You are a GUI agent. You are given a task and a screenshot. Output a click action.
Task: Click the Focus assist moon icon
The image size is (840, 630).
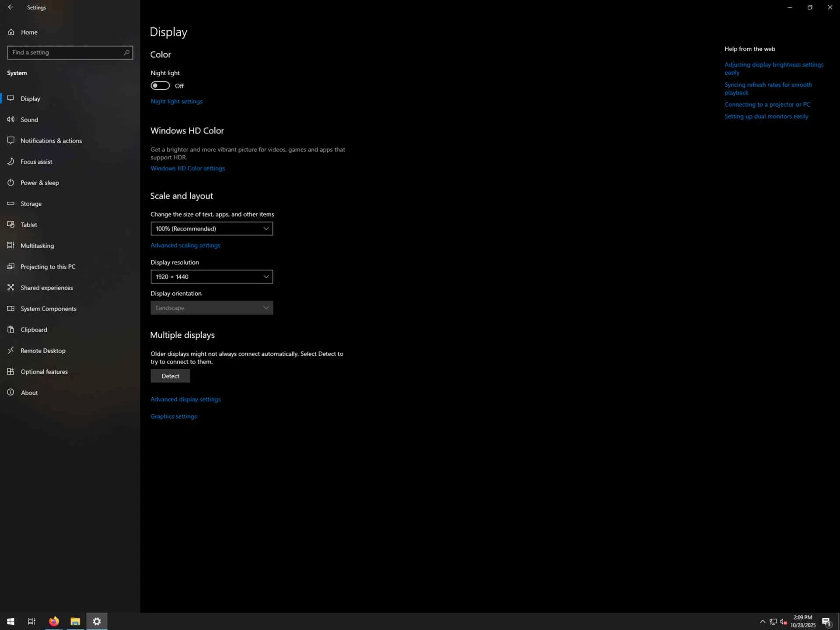[11, 161]
